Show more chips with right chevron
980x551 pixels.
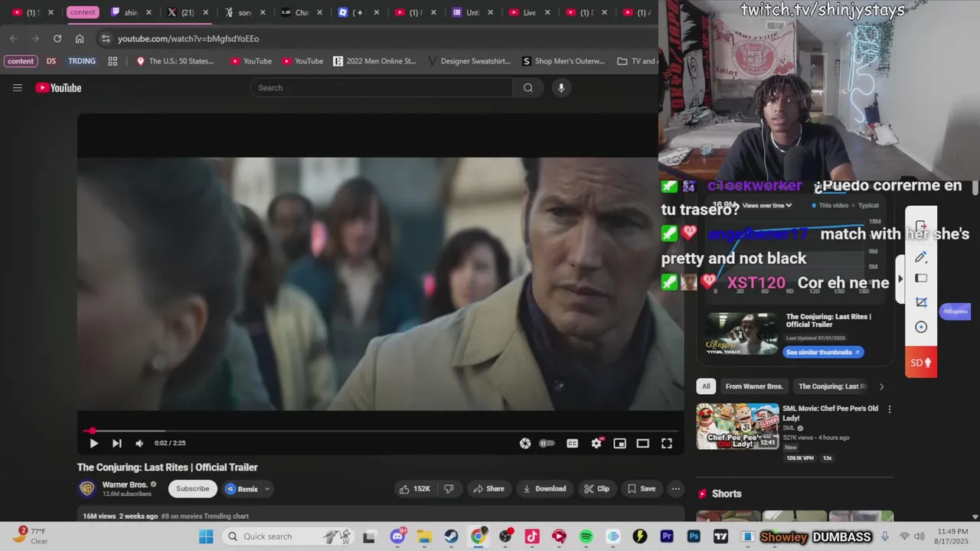point(881,386)
